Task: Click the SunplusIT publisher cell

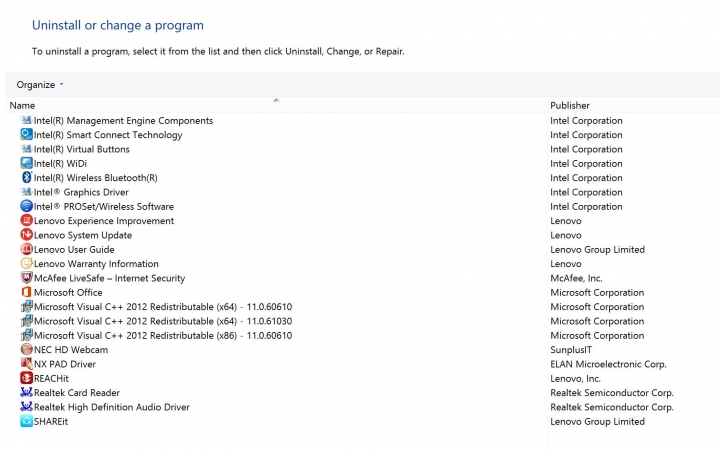Action: (x=571, y=350)
